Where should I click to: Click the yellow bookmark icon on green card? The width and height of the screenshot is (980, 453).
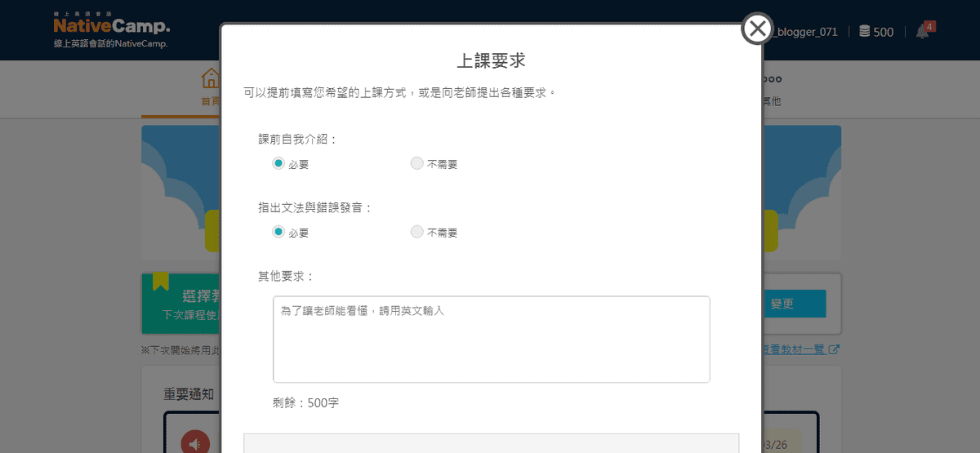[161, 282]
